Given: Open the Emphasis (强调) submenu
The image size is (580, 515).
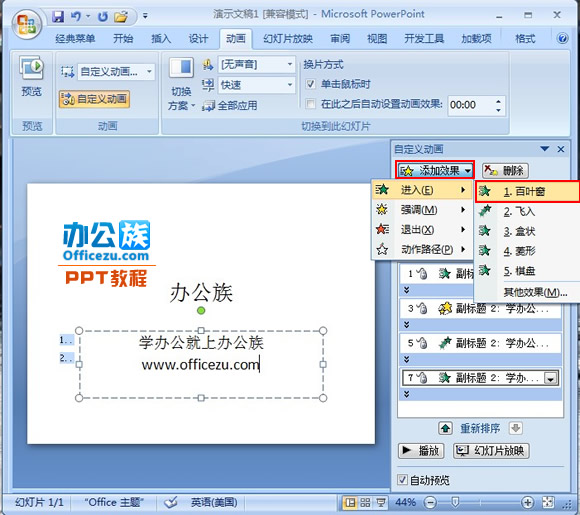Looking at the screenshot, I should tap(422, 210).
